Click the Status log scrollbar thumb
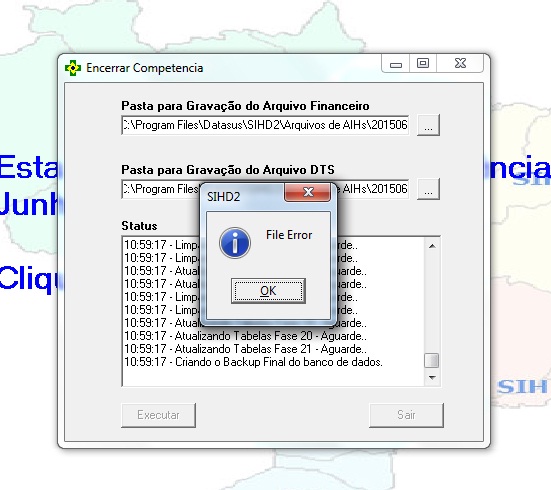 point(432,361)
